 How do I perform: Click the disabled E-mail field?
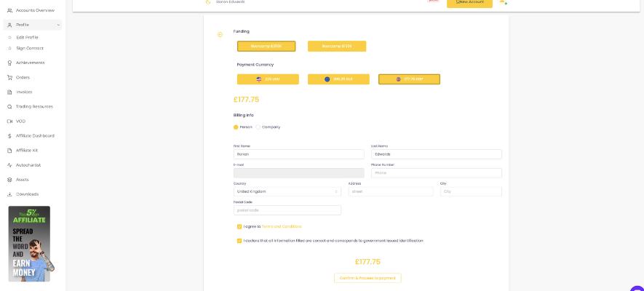[298, 173]
